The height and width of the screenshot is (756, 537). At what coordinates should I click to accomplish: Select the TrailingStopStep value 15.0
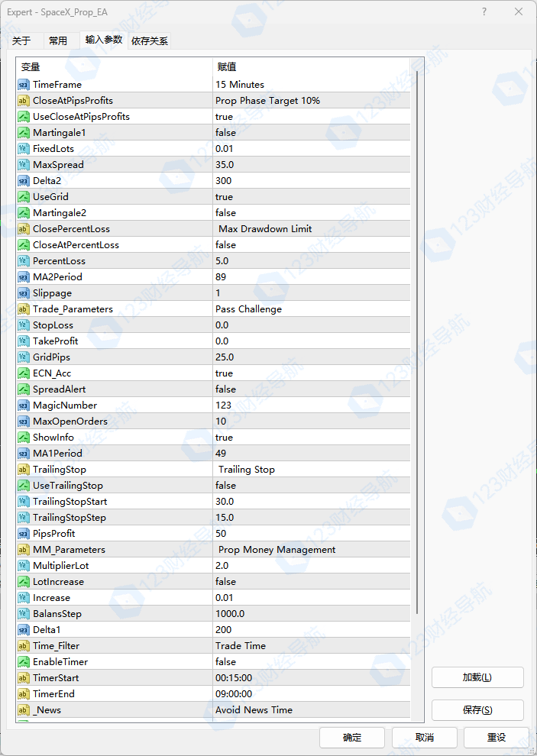click(311, 518)
